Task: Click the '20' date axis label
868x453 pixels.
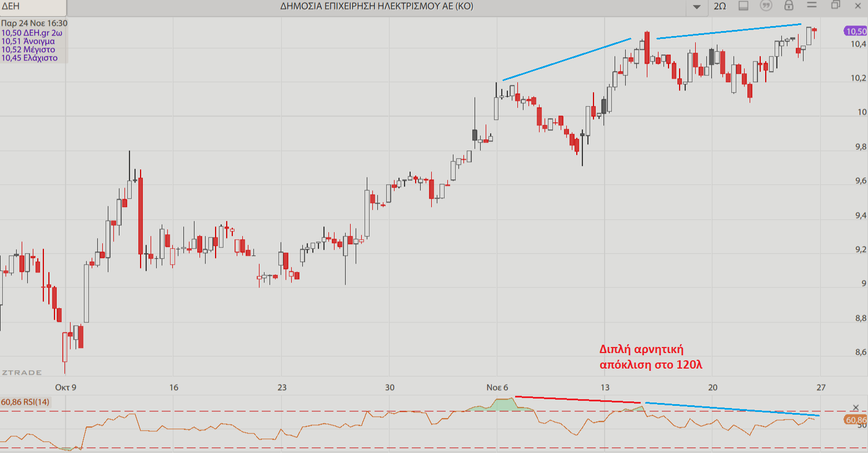Action: (x=712, y=387)
